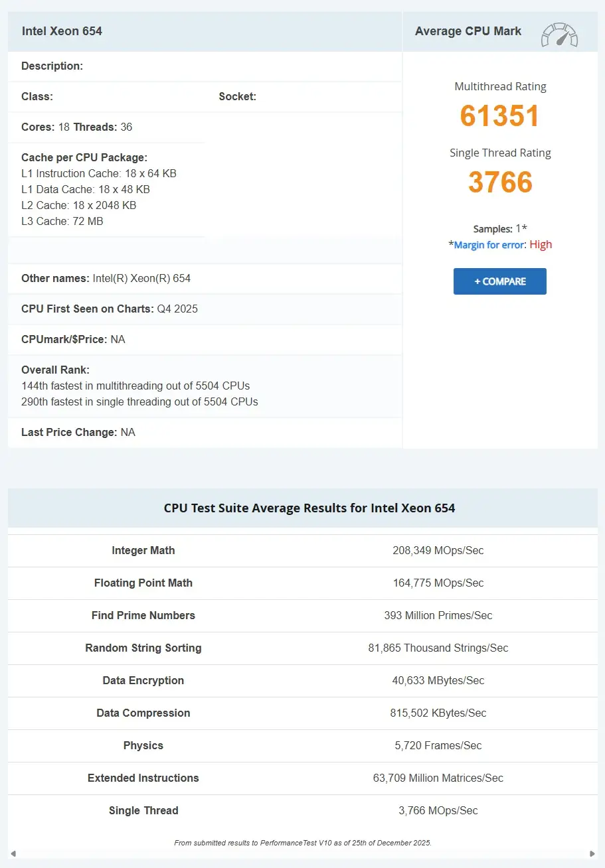Click the Single Thread row label
605x868 pixels.
[143, 811]
